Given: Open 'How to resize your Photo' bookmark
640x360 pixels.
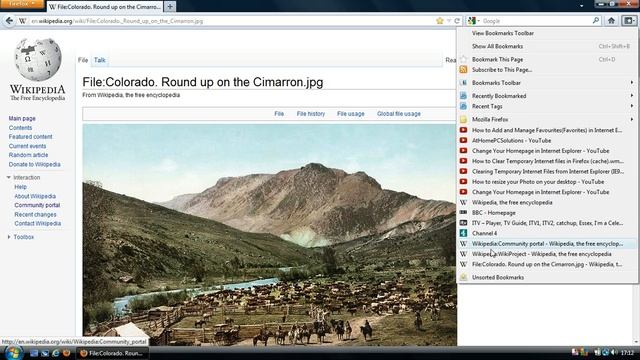Looking at the screenshot, I should (548, 182).
